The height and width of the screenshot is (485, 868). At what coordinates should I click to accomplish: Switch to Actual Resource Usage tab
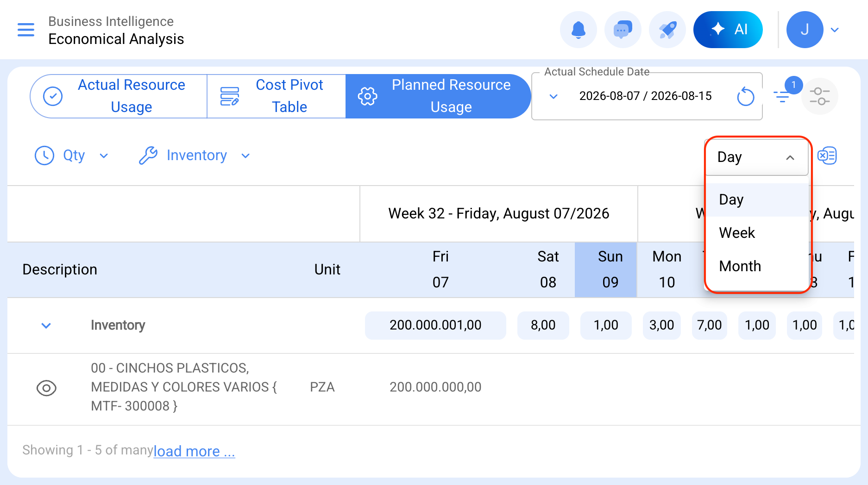[x=119, y=96]
